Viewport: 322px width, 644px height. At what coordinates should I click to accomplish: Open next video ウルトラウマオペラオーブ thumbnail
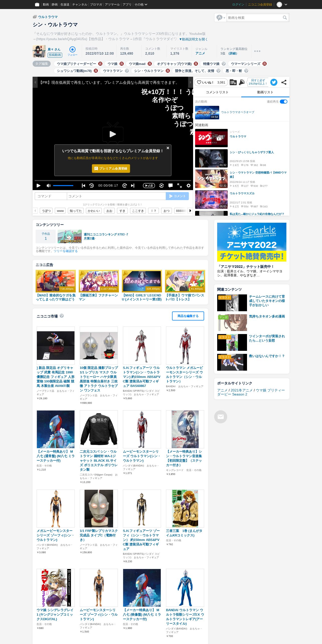(x=207, y=112)
